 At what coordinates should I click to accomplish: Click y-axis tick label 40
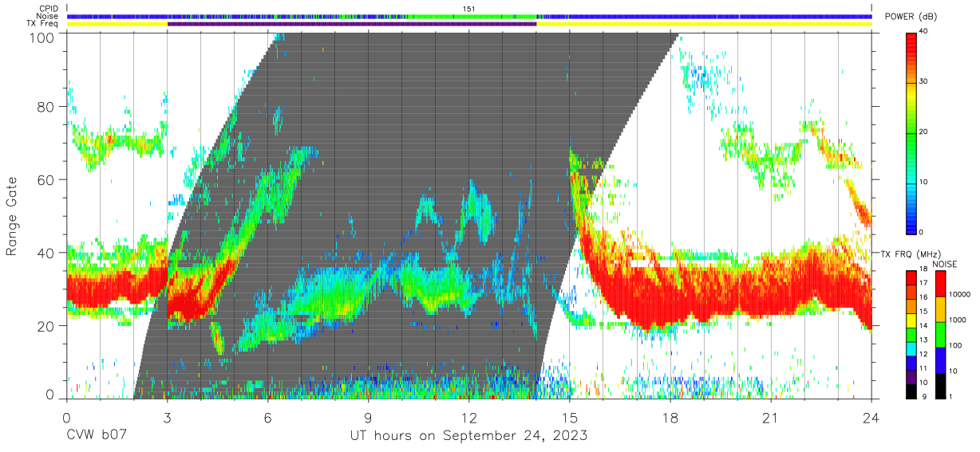click(45, 253)
